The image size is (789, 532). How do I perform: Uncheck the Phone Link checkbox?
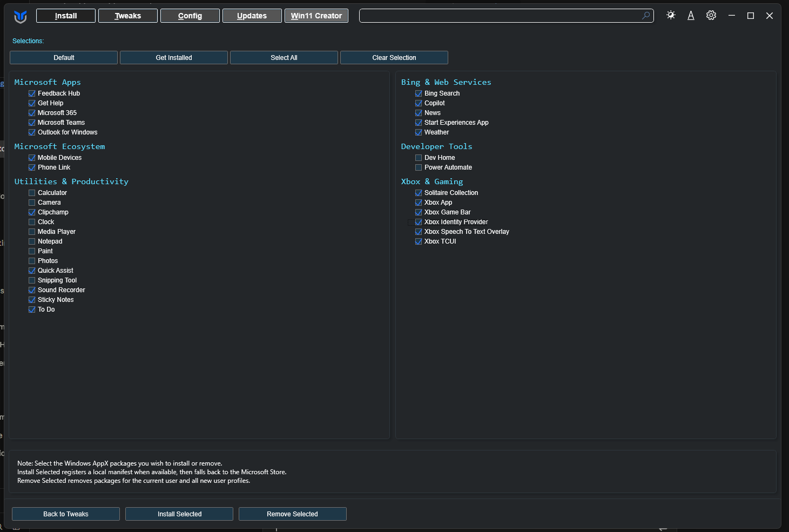[32, 167]
